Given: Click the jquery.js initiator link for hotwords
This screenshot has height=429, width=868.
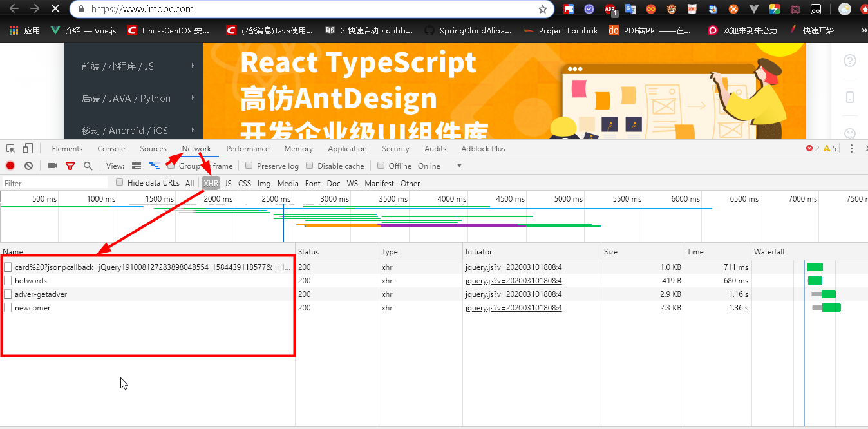Looking at the screenshot, I should pos(513,280).
